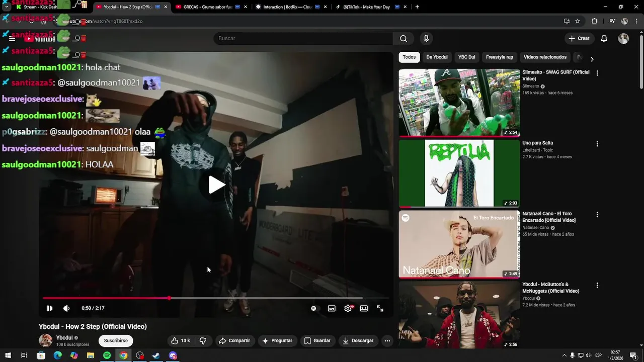This screenshot has width=644, height=362.
Task: Like the video with 13 k thumbs-up
Action: click(180, 340)
